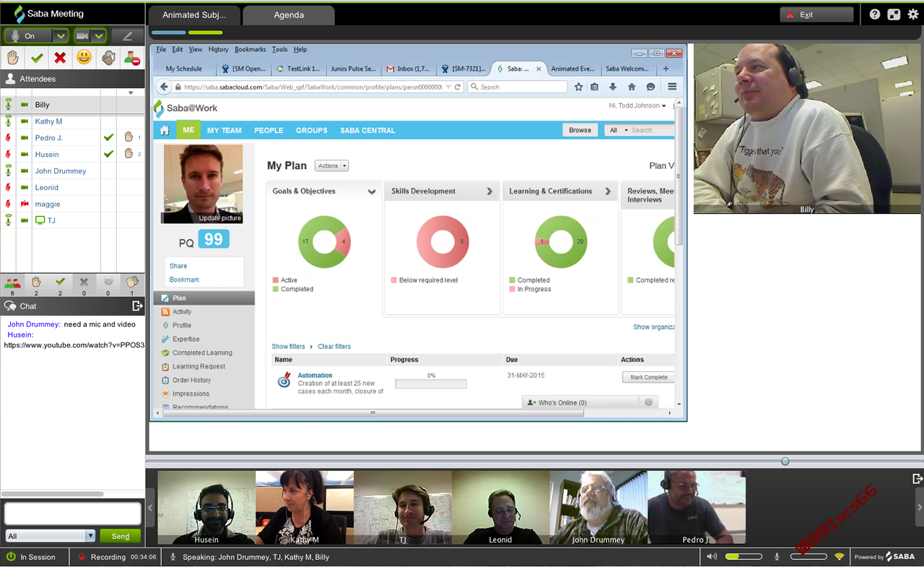Toggle John Drummey's active microphone icon
This screenshot has height=578, width=924.
pyautogui.click(x=9, y=171)
